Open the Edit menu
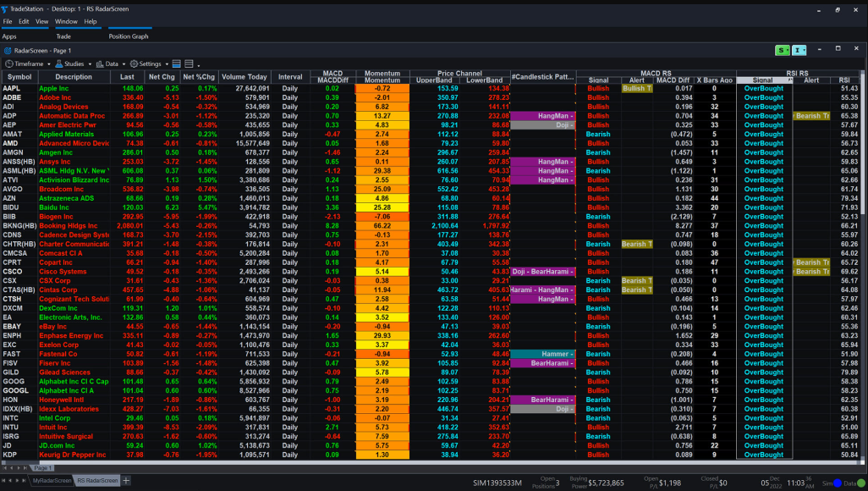868x491 pixels. pos(24,21)
